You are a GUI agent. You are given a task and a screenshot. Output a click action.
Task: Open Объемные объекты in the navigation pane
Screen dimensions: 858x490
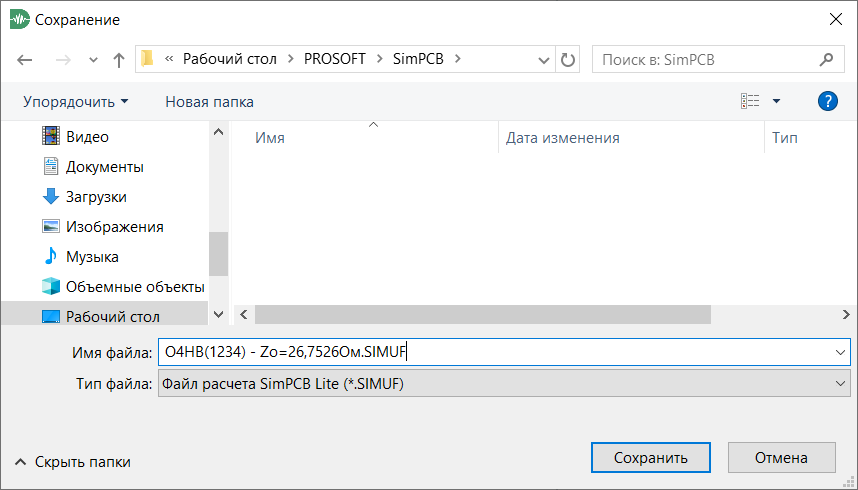click(x=135, y=287)
